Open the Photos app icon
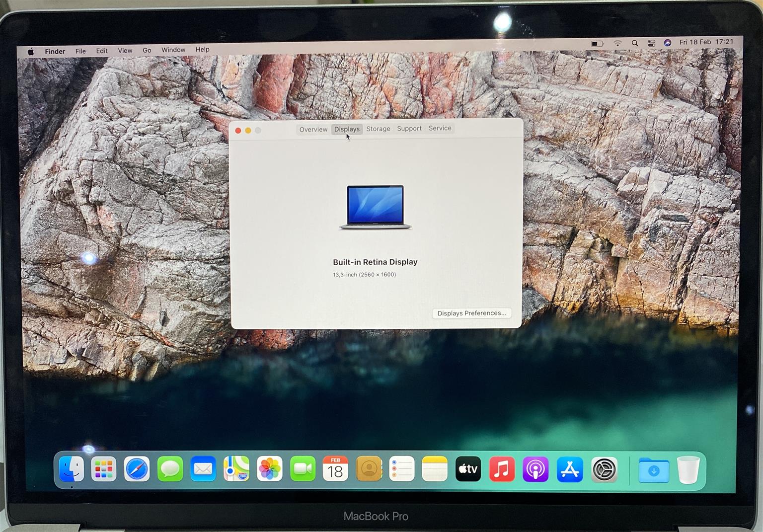 tap(269, 469)
